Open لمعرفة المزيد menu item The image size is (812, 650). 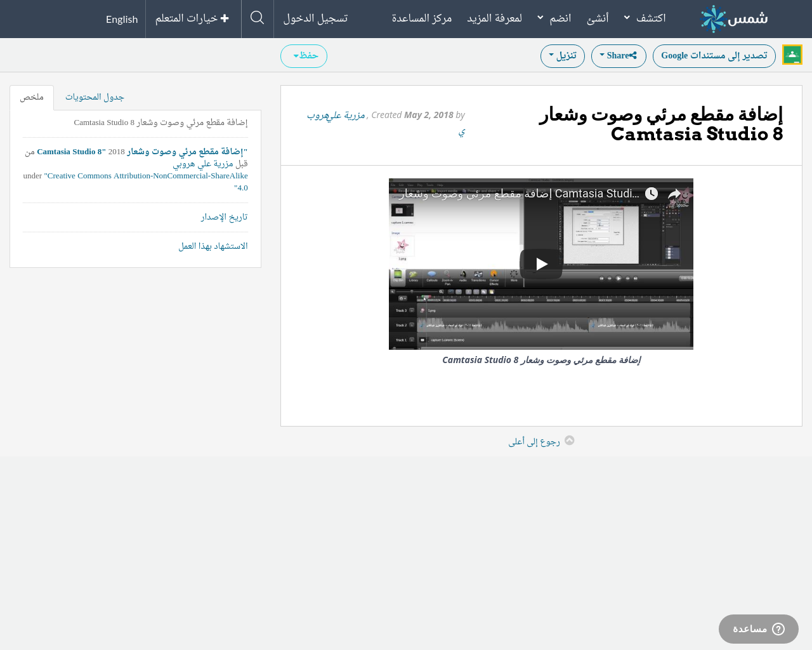[x=495, y=18]
